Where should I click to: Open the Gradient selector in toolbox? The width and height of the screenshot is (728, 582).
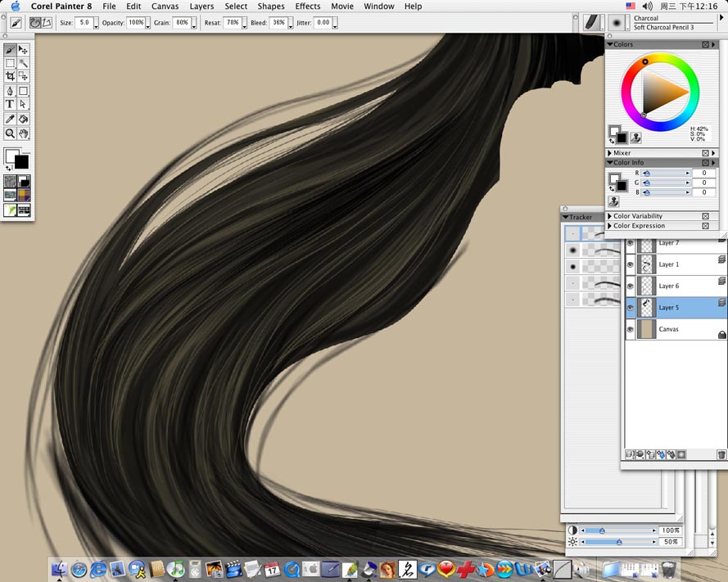[24, 181]
